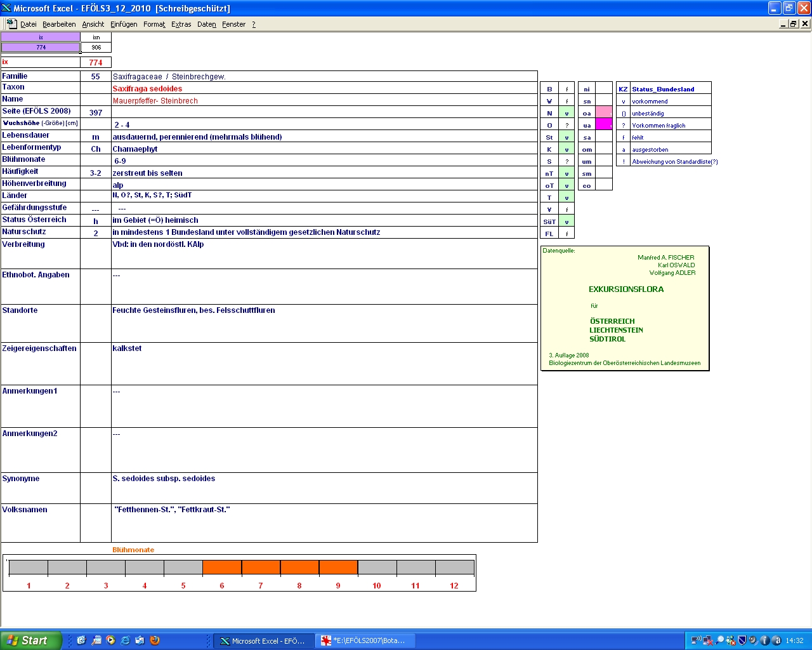
Task: Click the wireless network tray icon
Action: (x=696, y=640)
